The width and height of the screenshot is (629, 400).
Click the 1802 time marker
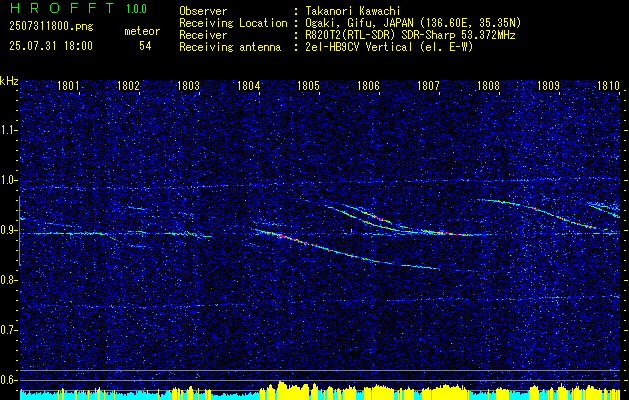click(x=128, y=86)
